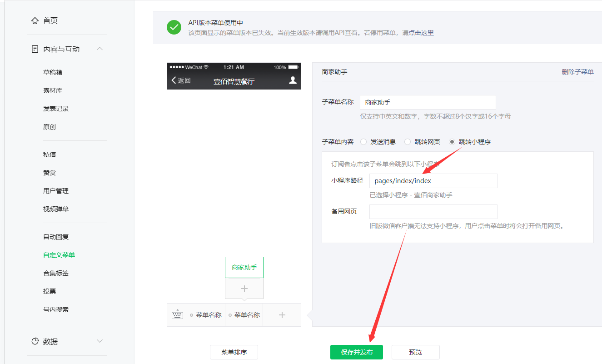Click the 子菜单名称 input field

(x=428, y=102)
